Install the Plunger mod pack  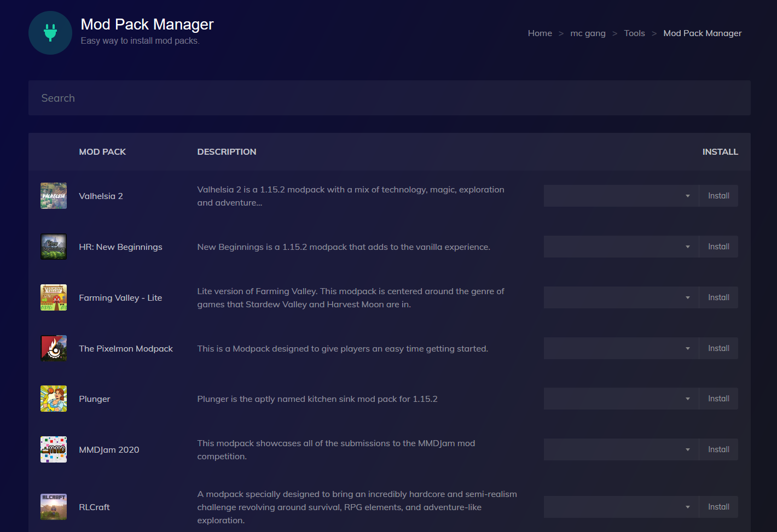coord(718,399)
